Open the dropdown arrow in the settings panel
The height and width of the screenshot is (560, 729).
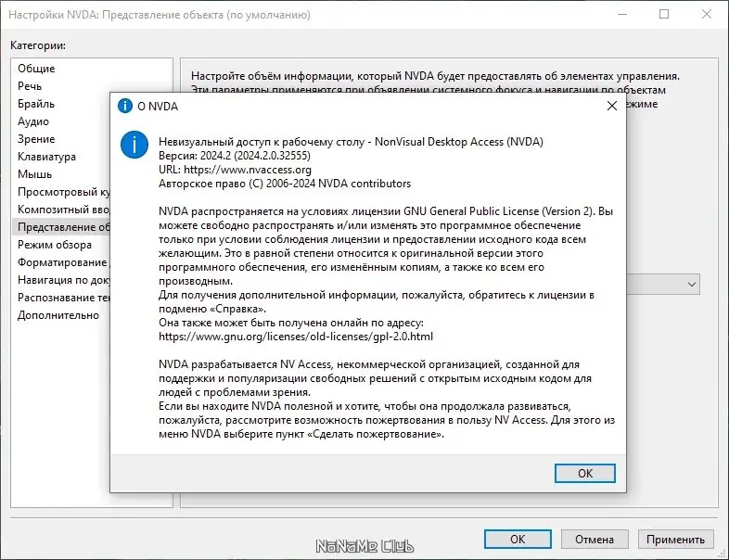pos(691,285)
